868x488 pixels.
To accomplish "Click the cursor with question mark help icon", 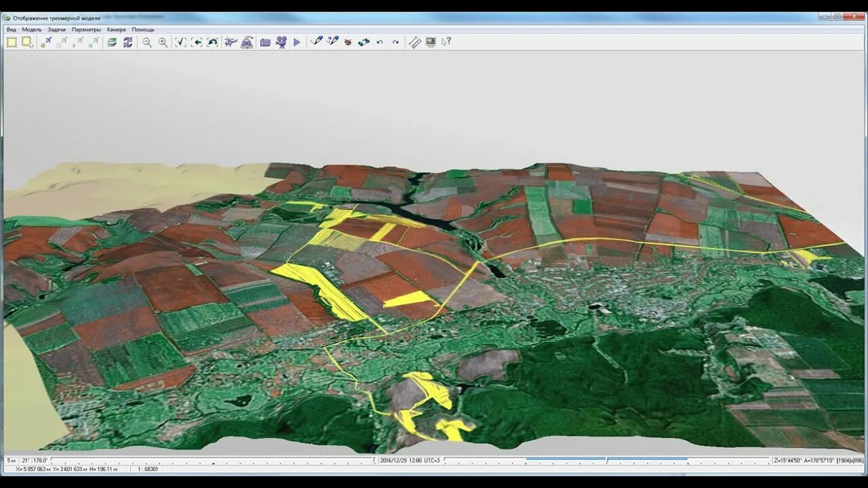I will [x=446, y=42].
